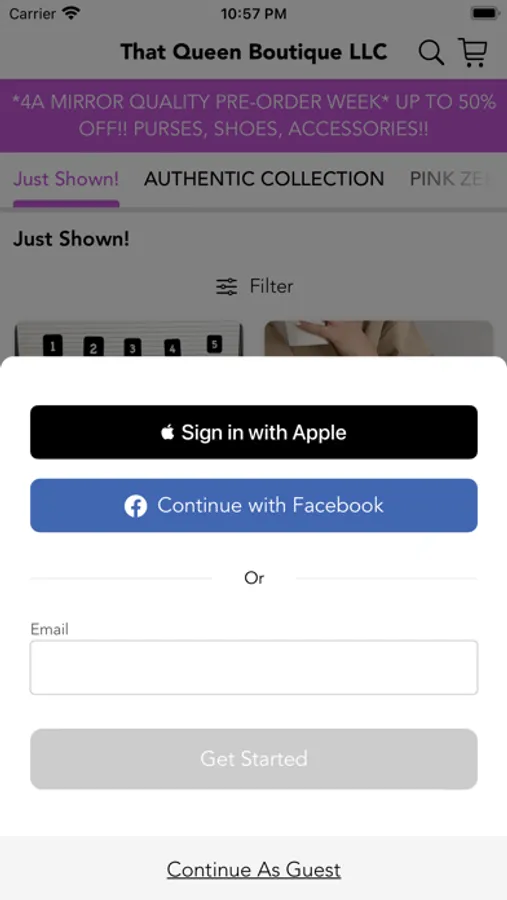Select the Just Shown! tab
This screenshot has height=900, width=507.
(x=66, y=179)
